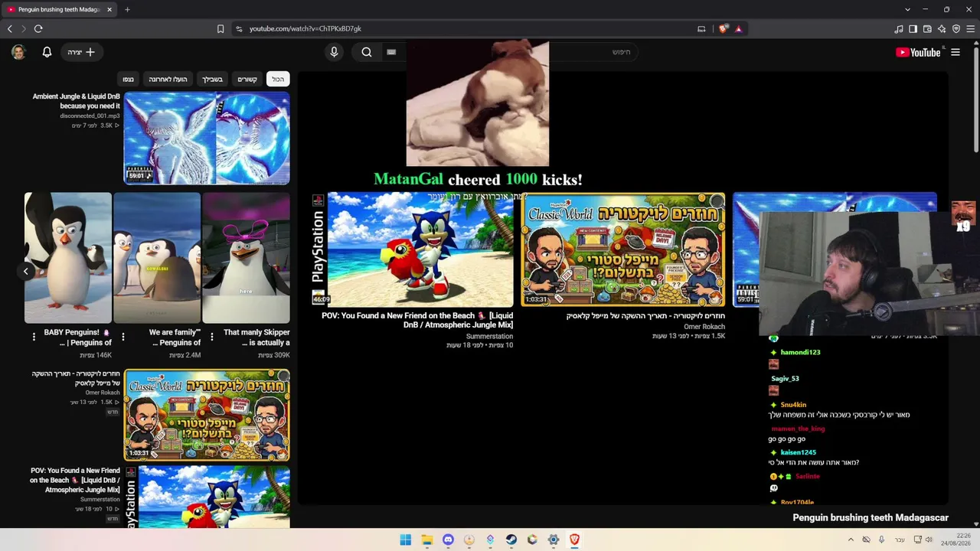
Task: Click the page vertical scrollbar
Action: point(975,99)
